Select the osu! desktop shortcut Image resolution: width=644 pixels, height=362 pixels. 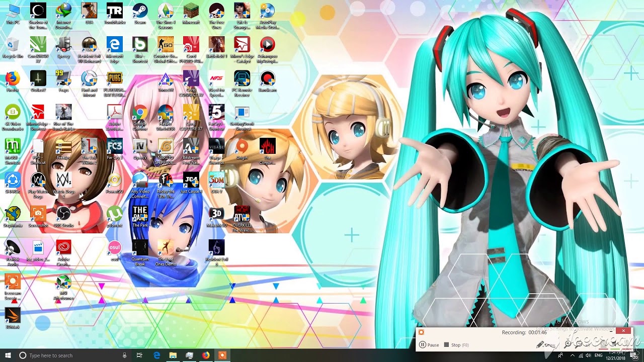tap(114, 250)
